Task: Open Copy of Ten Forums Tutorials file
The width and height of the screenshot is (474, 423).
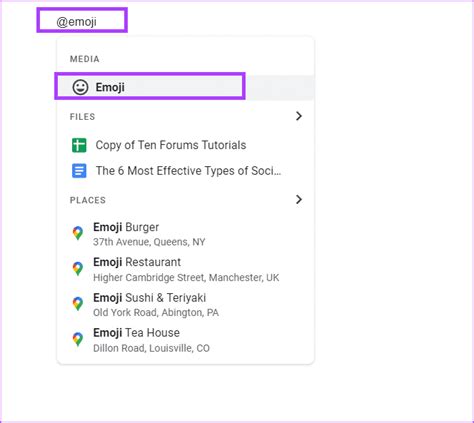Action: (x=171, y=145)
